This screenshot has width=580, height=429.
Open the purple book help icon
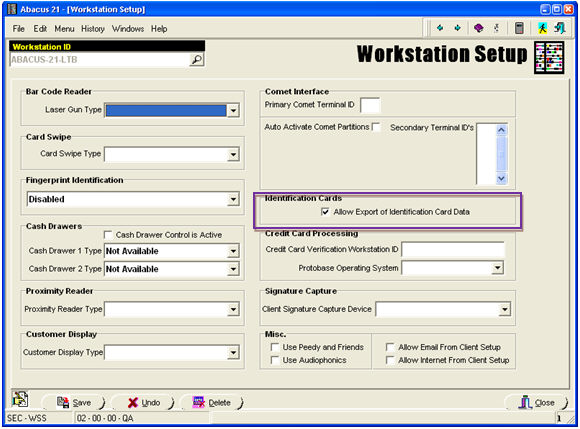click(479, 28)
